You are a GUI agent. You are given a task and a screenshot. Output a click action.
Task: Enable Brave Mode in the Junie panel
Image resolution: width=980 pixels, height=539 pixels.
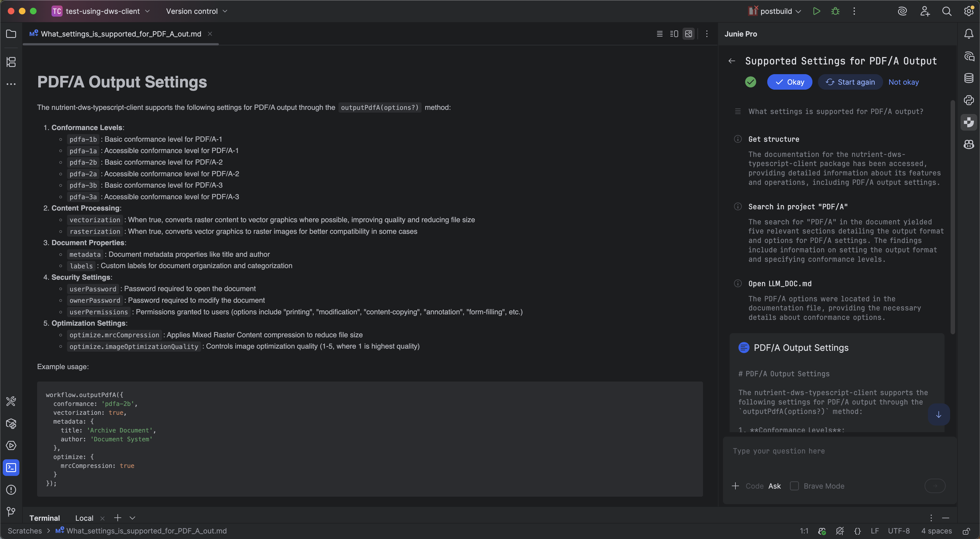coord(794,486)
